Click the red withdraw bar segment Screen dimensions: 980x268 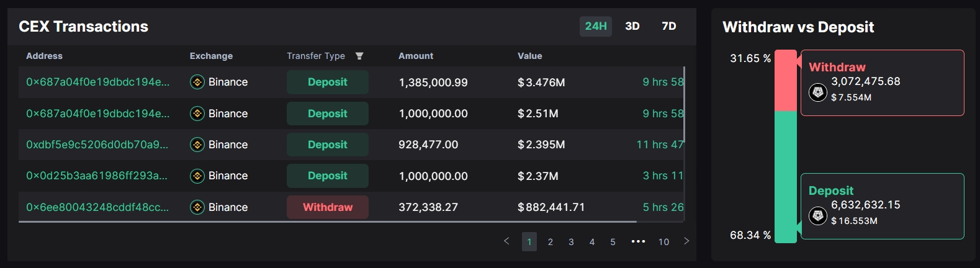(x=786, y=81)
